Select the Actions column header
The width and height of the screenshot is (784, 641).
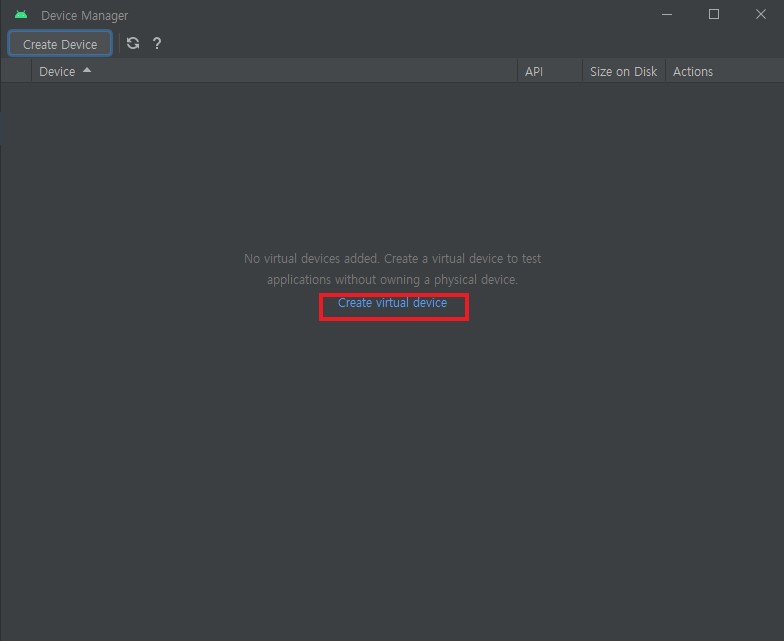tap(724, 72)
